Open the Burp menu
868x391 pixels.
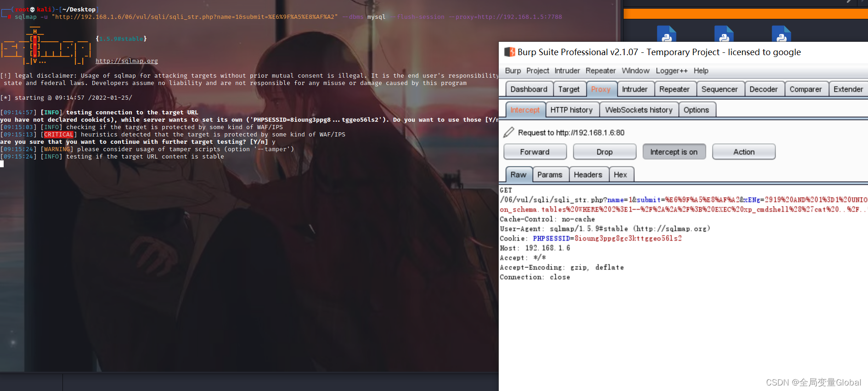(513, 71)
